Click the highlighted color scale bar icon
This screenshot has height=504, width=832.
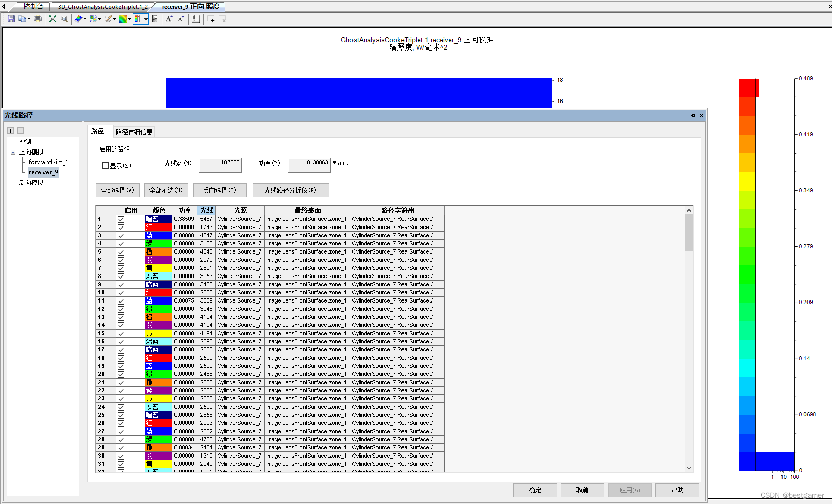(138, 19)
